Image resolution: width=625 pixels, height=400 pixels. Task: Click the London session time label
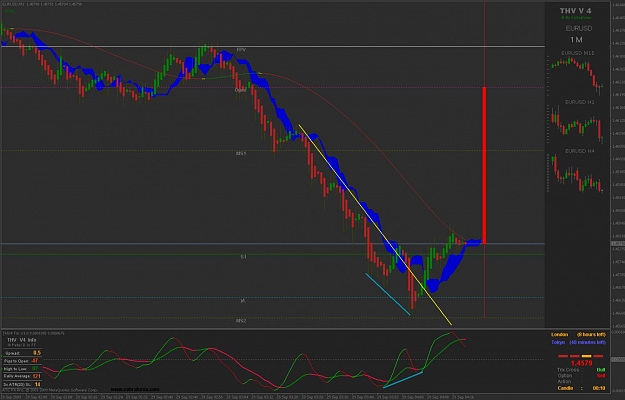[578, 334]
